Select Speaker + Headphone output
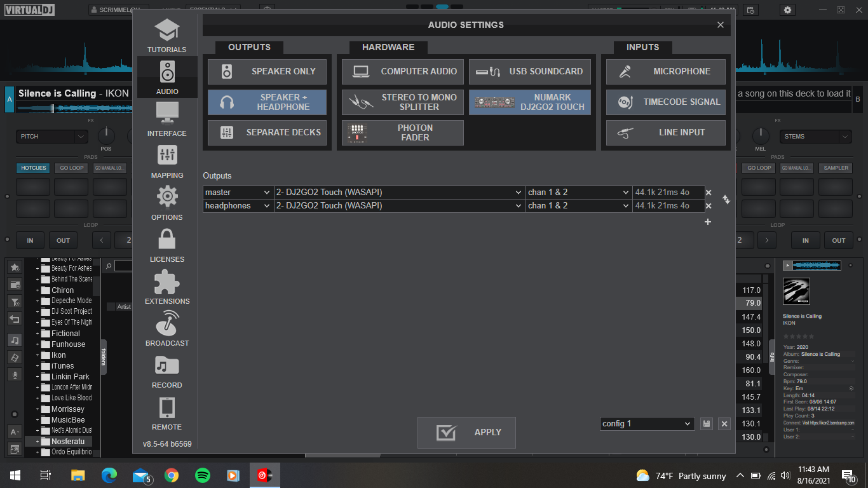Screen dimensions: 868x488 [267, 102]
